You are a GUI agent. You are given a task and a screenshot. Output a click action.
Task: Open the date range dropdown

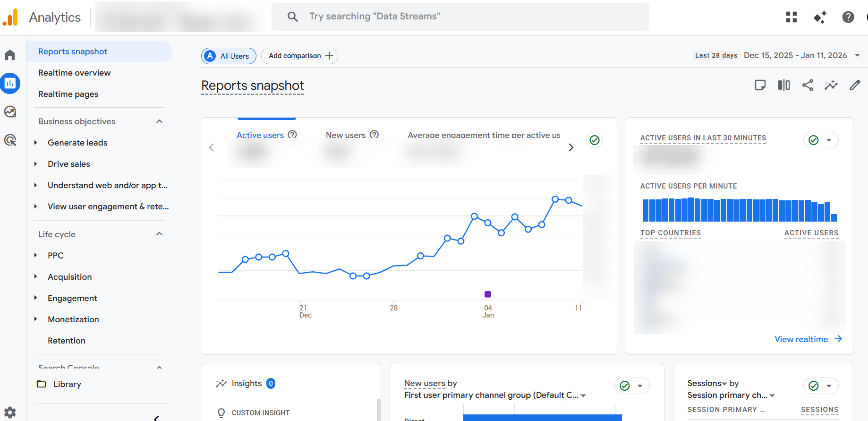coord(857,55)
